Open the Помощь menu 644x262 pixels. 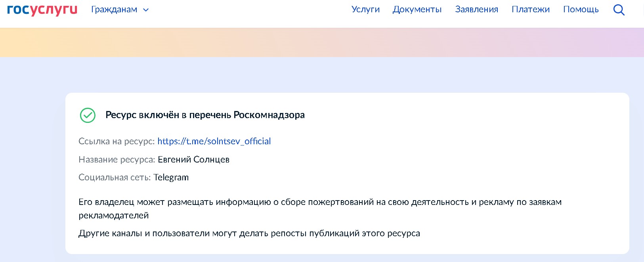click(x=581, y=10)
